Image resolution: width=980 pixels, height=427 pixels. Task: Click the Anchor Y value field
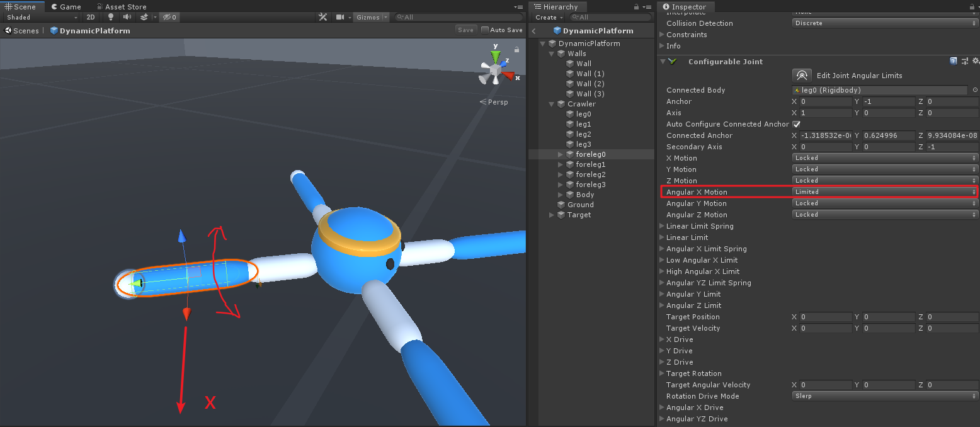point(889,101)
